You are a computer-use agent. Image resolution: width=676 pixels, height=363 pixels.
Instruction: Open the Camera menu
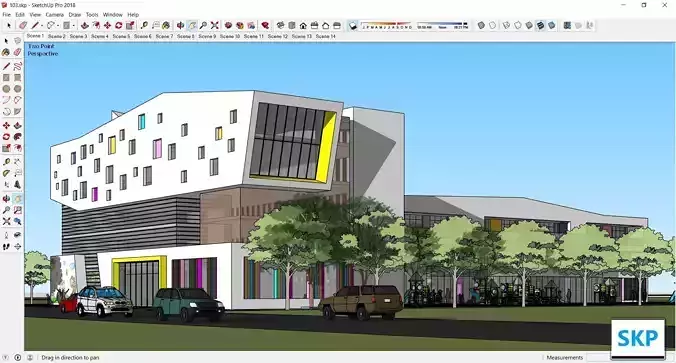point(55,15)
